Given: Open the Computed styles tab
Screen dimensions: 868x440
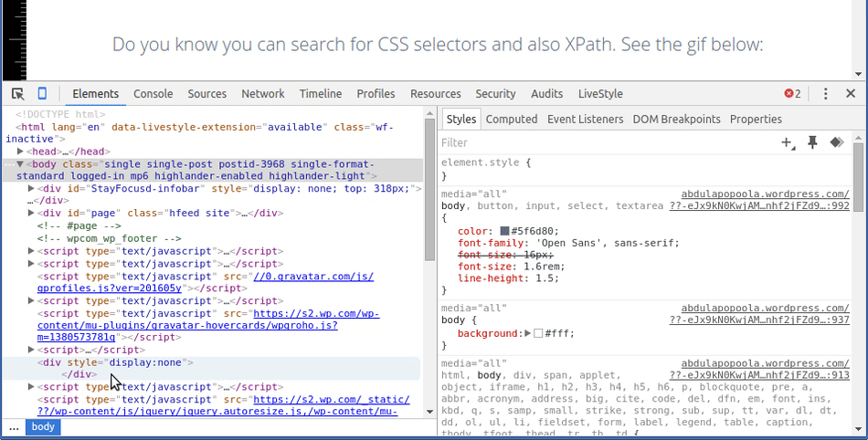Looking at the screenshot, I should click(x=511, y=120).
